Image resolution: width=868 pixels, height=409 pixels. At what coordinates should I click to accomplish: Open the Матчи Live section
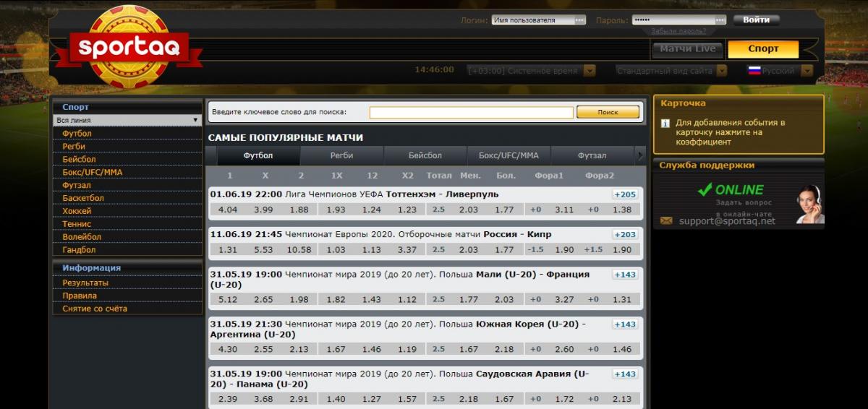[688, 49]
